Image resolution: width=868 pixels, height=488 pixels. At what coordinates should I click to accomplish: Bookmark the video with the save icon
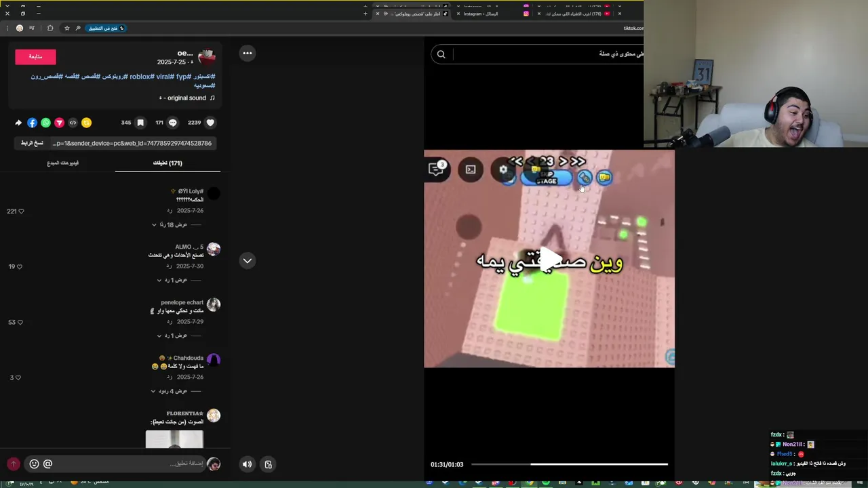coord(140,123)
